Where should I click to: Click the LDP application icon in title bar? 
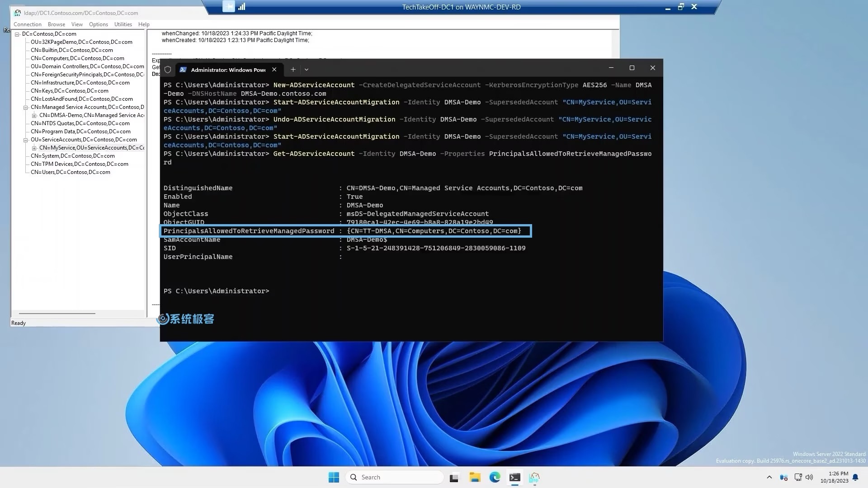[18, 13]
